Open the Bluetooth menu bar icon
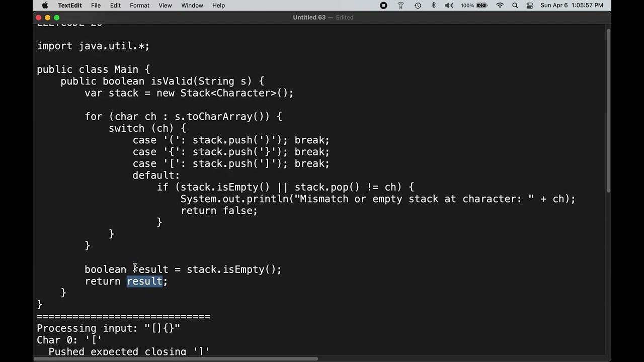Image resolution: width=644 pixels, height=362 pixels. pos(433,6)
